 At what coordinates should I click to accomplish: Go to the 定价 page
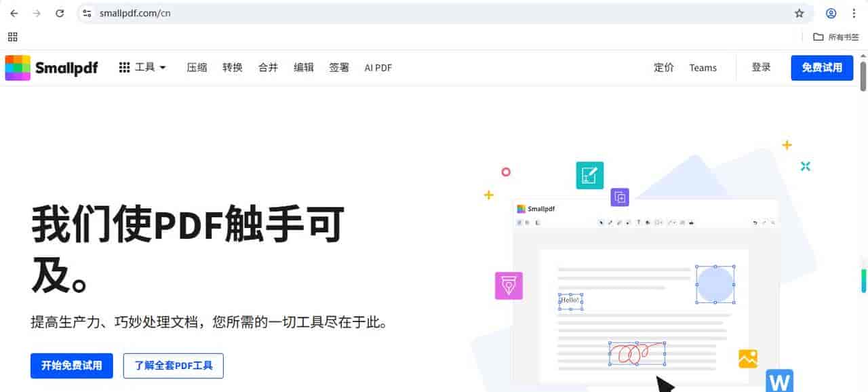click(664, 67)
